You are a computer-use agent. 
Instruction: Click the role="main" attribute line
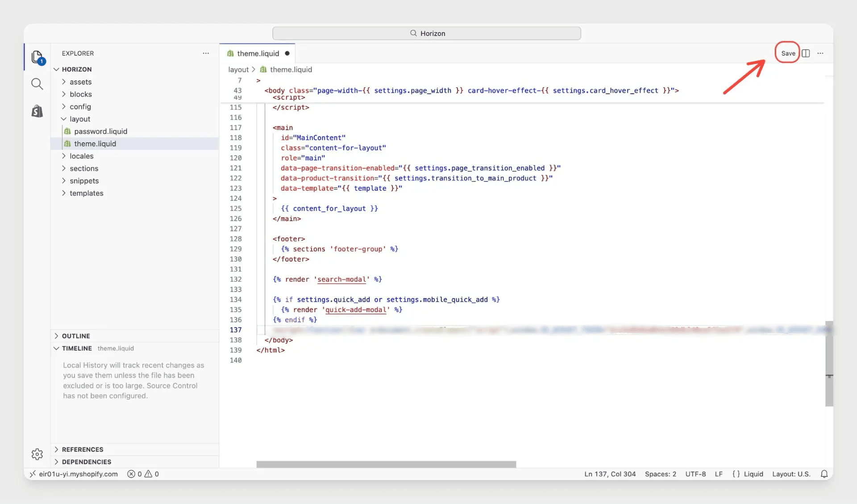coord(303,158)
